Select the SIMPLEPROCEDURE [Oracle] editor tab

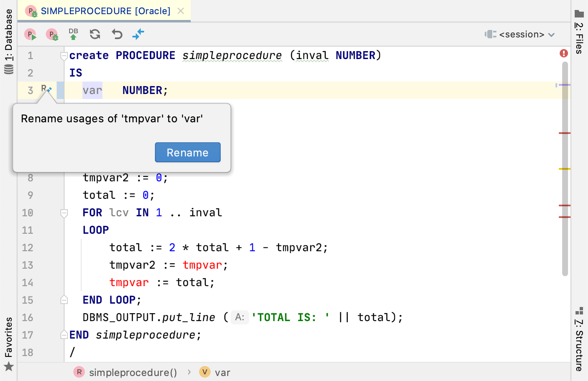100,11
